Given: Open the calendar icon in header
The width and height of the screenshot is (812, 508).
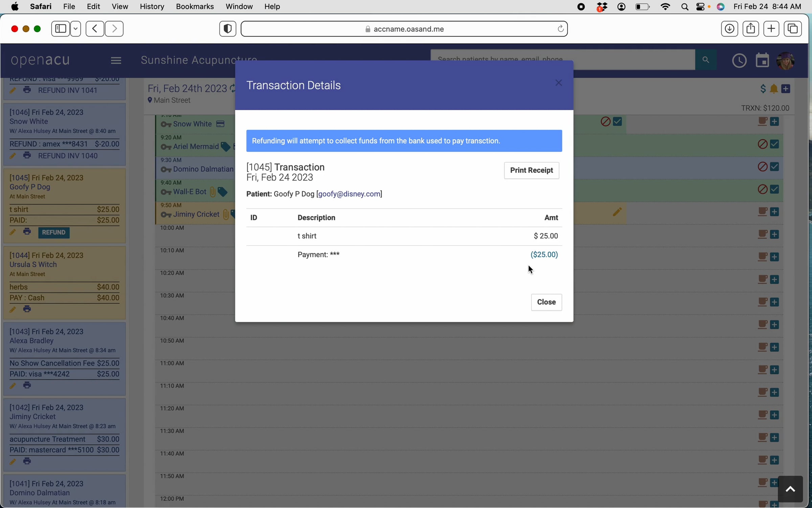Looking at the screenshot, I should [762, 61].
